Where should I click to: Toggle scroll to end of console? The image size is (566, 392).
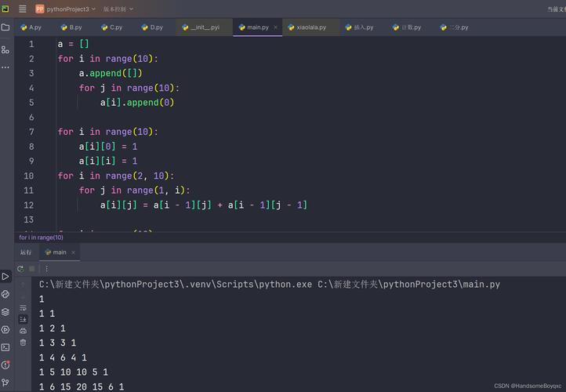click(23, 319)
